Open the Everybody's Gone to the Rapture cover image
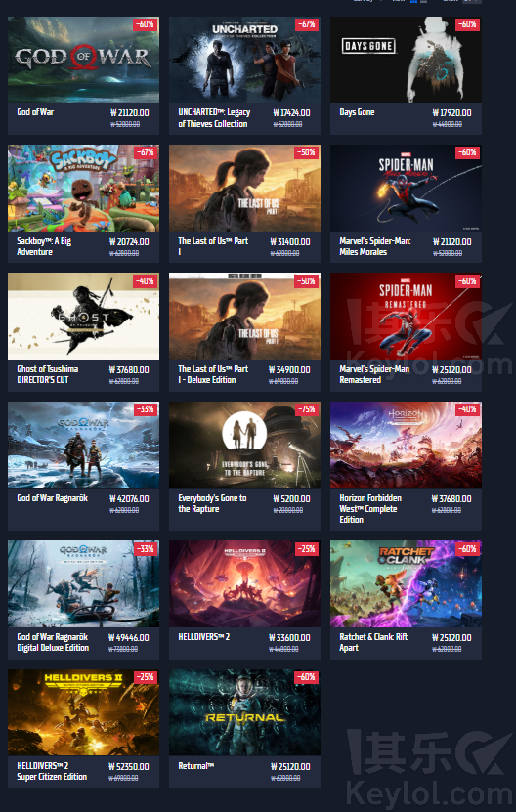Image resolution: width=516 pixels, height=812 pixels. coord(244,445)
